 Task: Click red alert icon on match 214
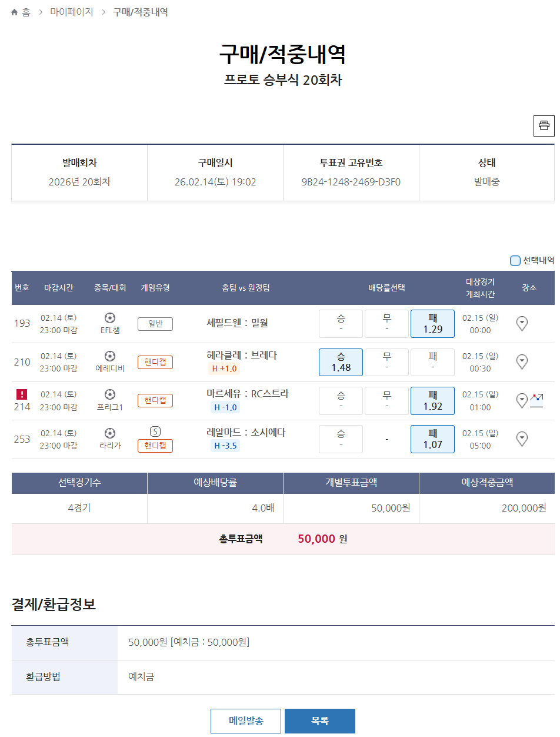tap(22, 394)
